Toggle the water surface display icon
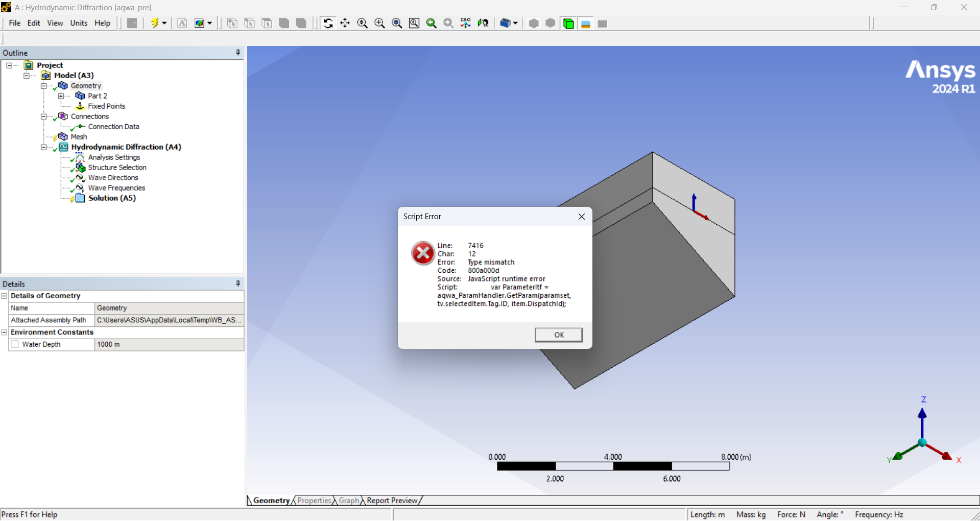980x521 pixels. point(586,23)
